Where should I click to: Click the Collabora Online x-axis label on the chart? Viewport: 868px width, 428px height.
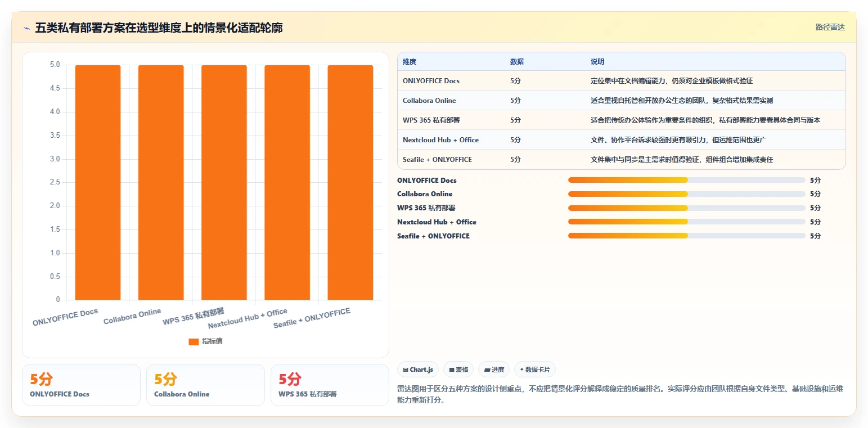coord(132,316)
